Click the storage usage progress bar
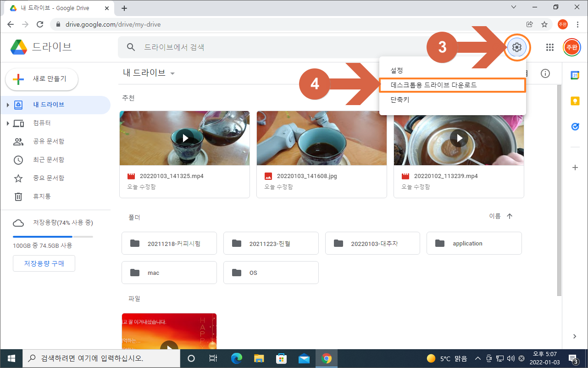 tap(53, 237)
